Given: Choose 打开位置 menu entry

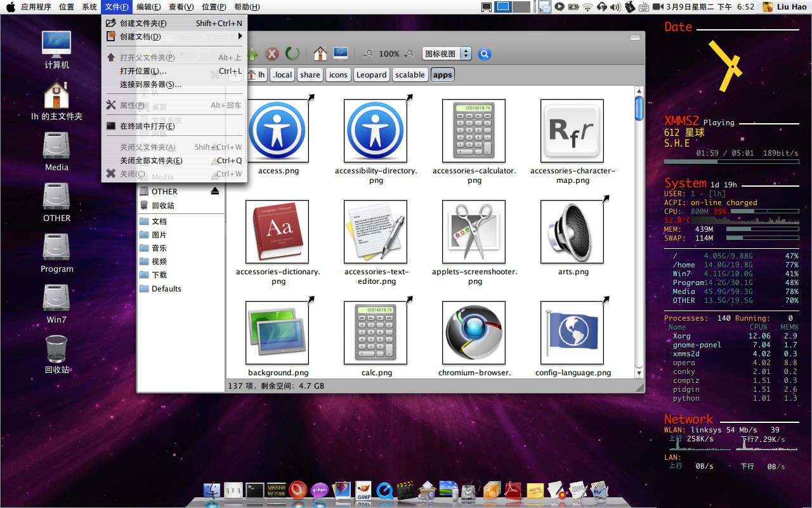Looking at the screenshot, I should [x=174, y=71].
